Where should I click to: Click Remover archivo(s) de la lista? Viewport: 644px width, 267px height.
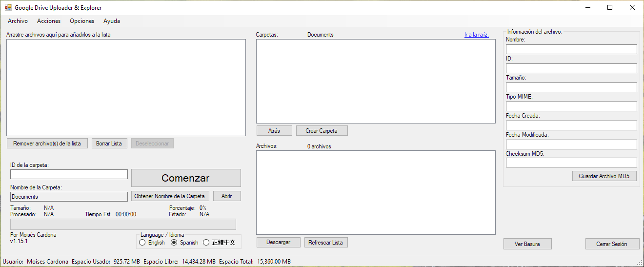47,144
